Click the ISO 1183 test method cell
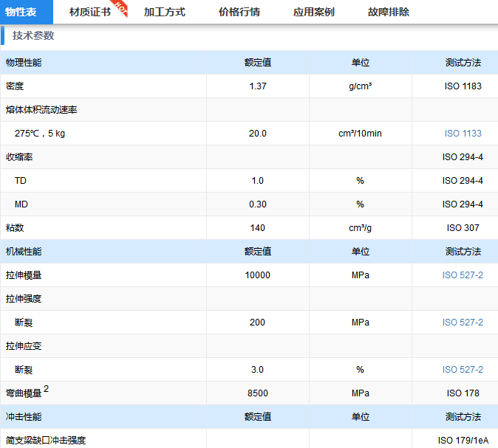The image size is (498, 448). point(463,86)
